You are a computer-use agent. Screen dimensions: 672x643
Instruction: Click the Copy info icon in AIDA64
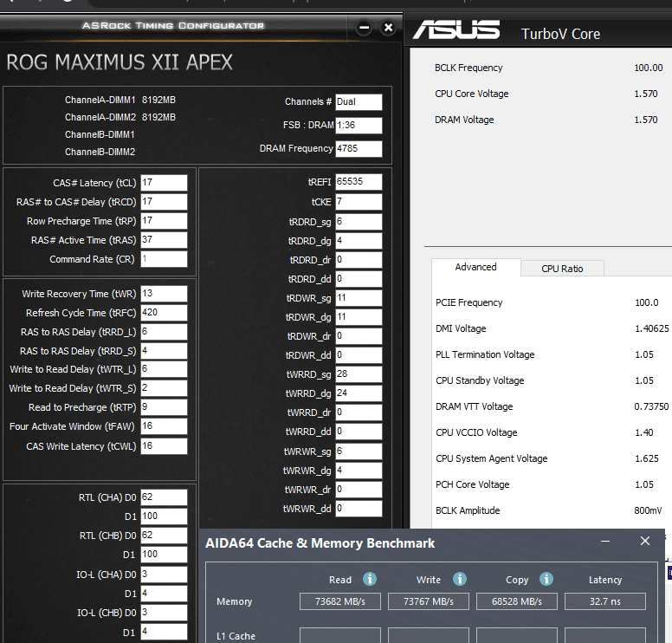[546, 579]
